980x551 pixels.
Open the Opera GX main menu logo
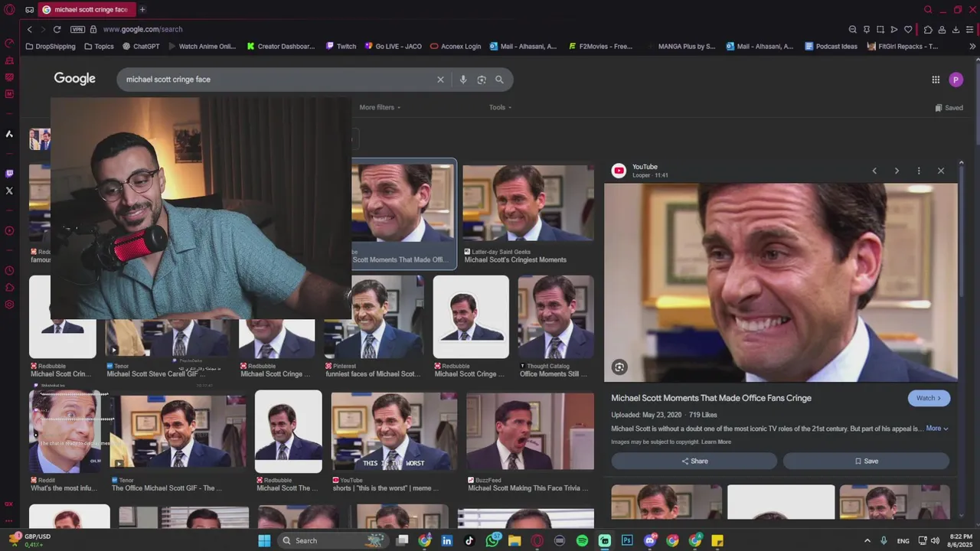pos(9,9)
